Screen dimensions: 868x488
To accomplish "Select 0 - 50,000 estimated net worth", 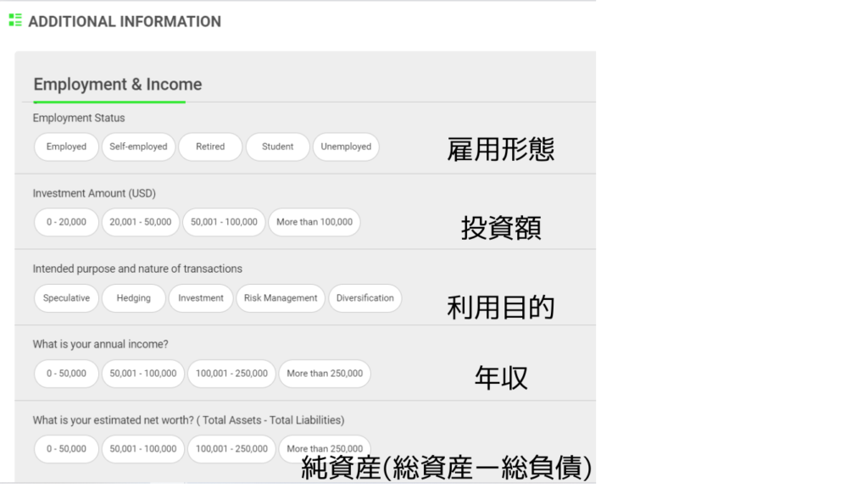I will point(66,449).
